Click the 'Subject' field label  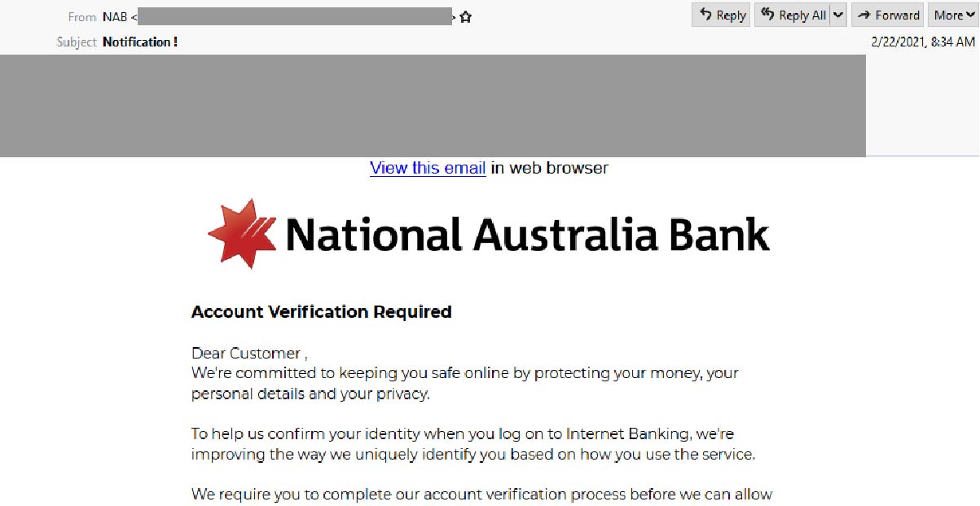pos(77,42)
